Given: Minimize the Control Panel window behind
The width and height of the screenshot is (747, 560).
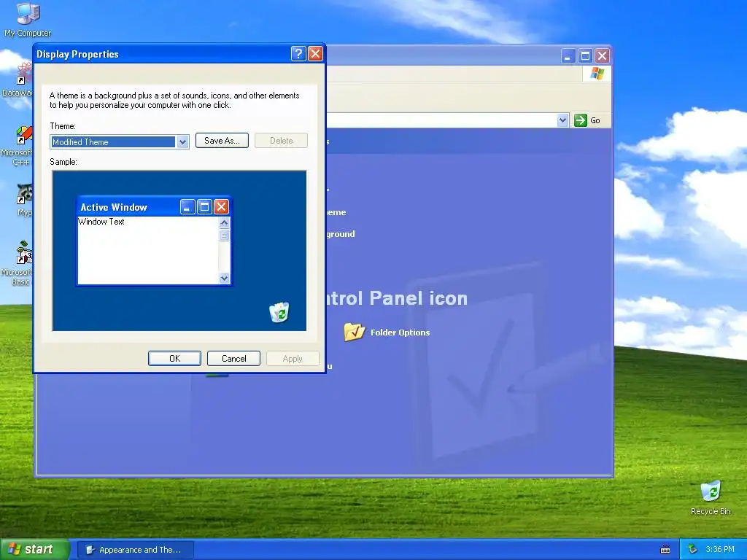Looking at the screenshot, I should pyautogui.click(x=568, y=56).
